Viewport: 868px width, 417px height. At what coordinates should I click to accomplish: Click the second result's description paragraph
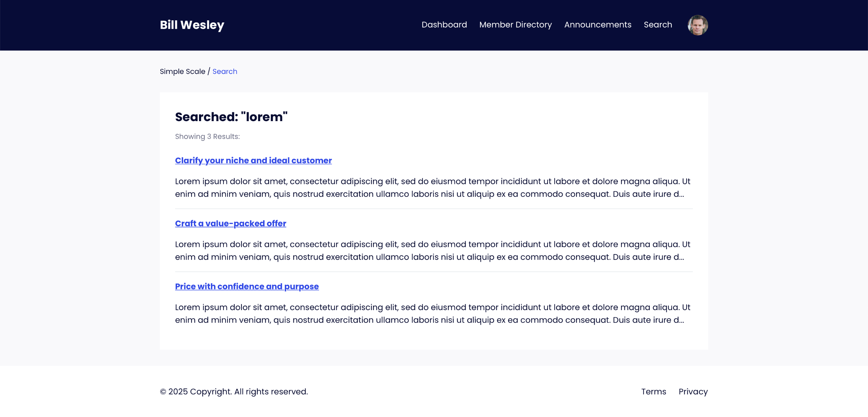[x=432, y=251]
